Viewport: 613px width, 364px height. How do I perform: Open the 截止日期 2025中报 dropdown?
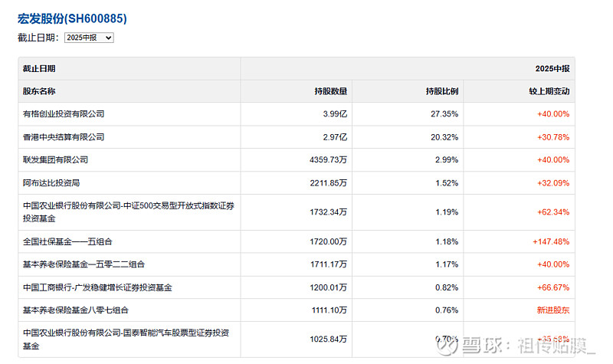pyautogui.click(x=89, y=38)
